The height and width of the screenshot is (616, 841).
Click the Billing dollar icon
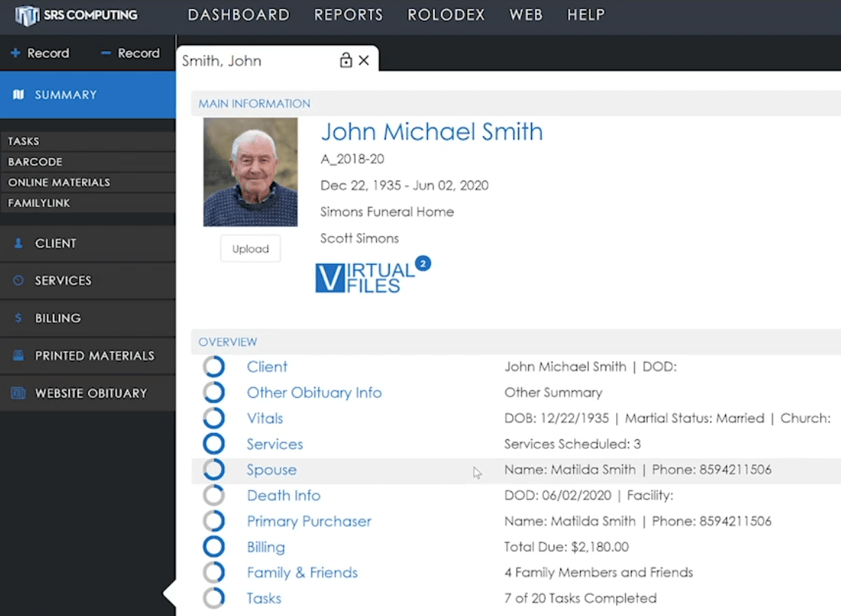click(x=18, y=318)
